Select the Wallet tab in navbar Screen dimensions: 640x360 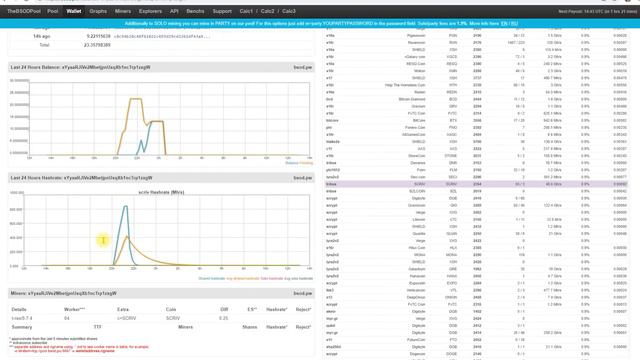click(x=74, y=11)
